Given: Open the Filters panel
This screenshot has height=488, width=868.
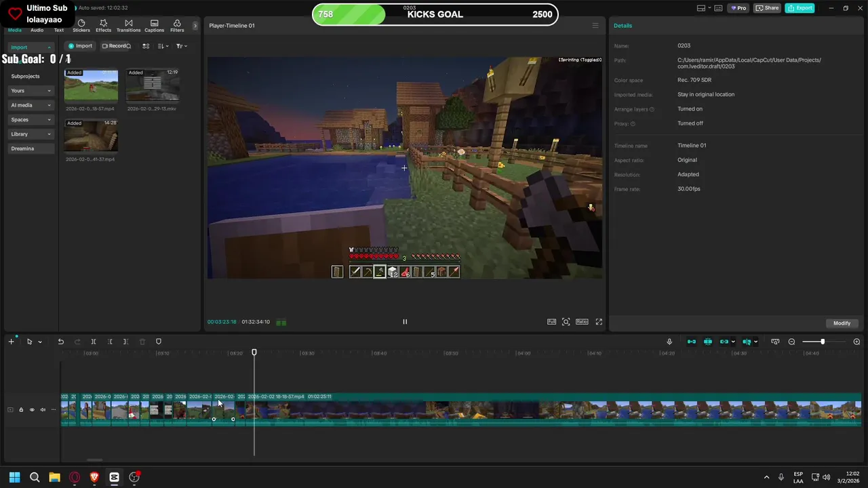Looking at the screenshot, I should click(x=177, y=26).
